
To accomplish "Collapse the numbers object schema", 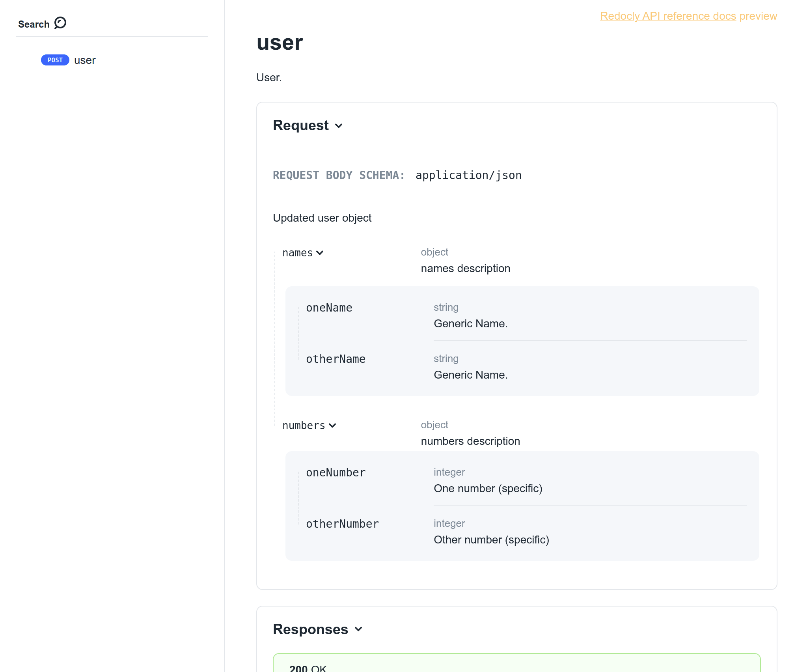I will 309,425.
